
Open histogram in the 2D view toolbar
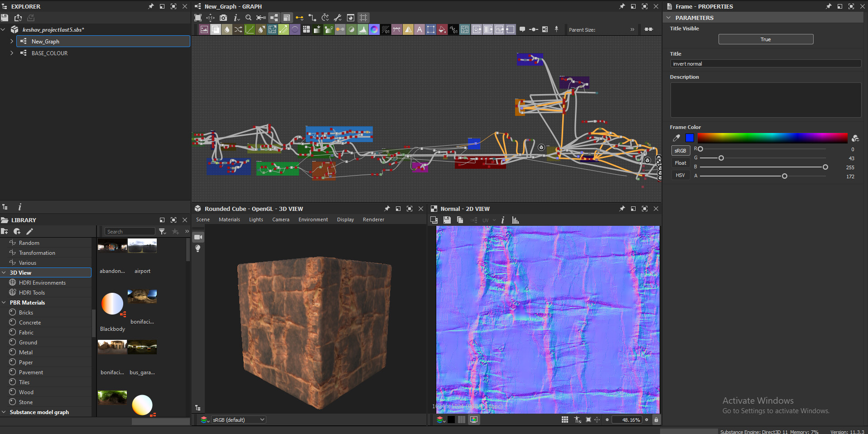[x=516, y=220]
